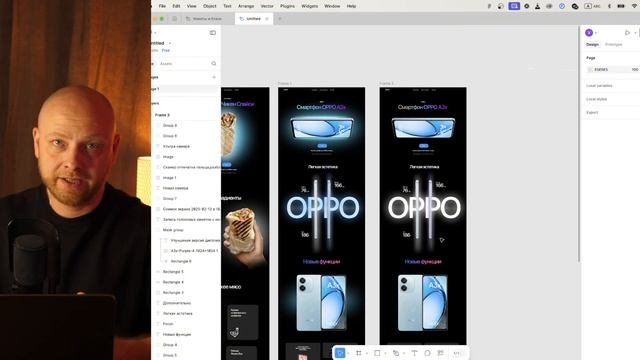The width and height of the screenshot is (640, 360).
Task: Click the ABC input source in menu bar
Action: (593, 6)
